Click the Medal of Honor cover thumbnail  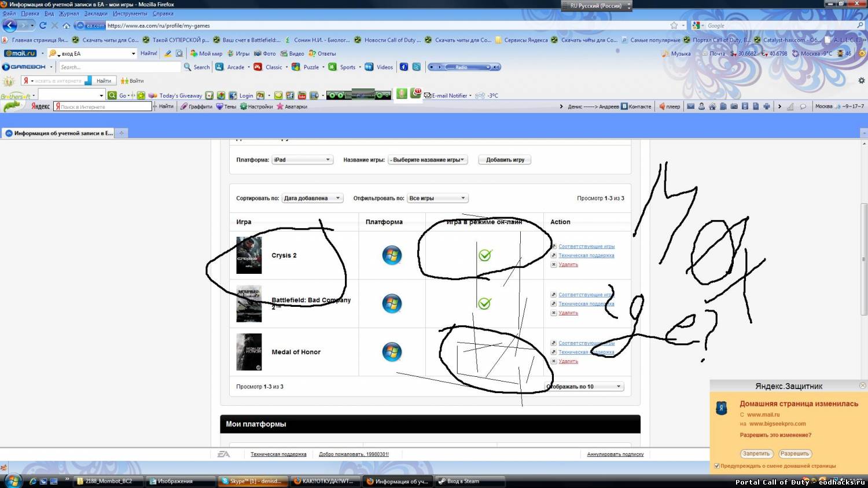249,352
